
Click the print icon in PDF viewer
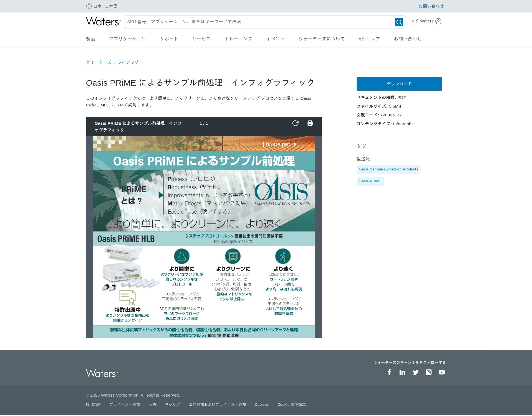[x=310, y=123]
